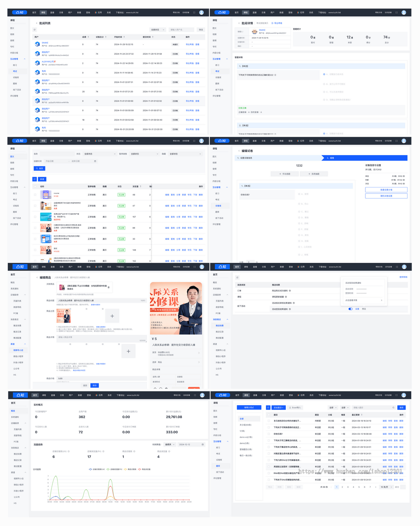The height and width of the screenshot is (526, 420).
Task: Open 全部状态 dropdown in 批阅列表 panel
Action: 157,30
